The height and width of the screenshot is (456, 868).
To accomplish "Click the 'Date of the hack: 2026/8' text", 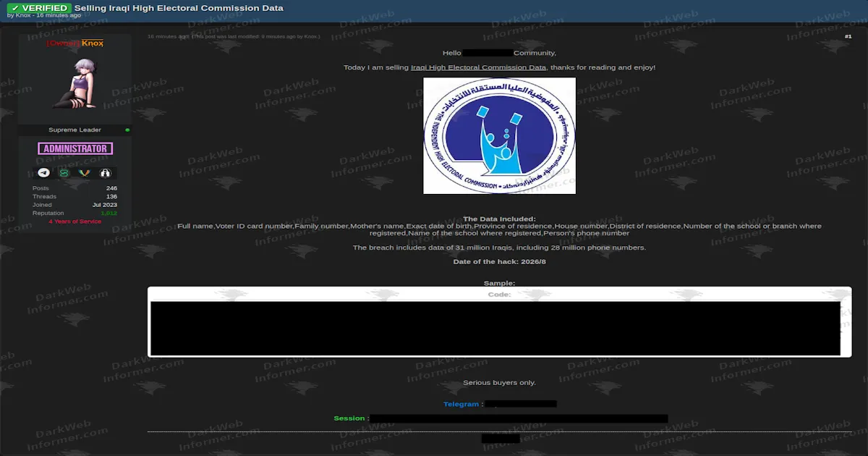I will 499,261.
